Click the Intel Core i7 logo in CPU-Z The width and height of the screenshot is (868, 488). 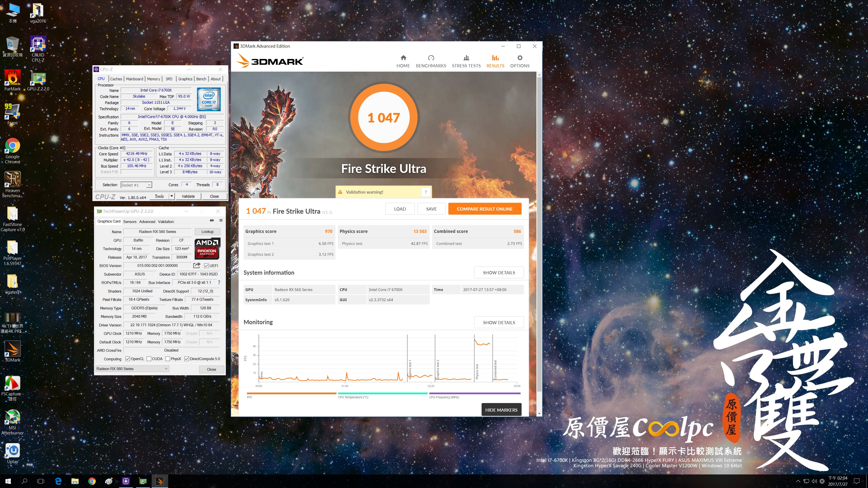click(209, 99)
